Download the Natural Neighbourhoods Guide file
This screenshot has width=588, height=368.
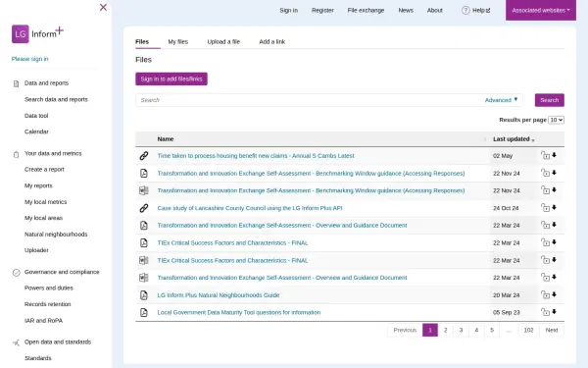[554, 294]
